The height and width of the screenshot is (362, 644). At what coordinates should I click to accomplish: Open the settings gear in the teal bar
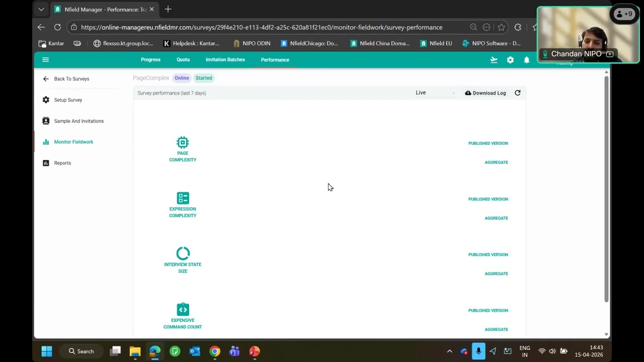510,59
